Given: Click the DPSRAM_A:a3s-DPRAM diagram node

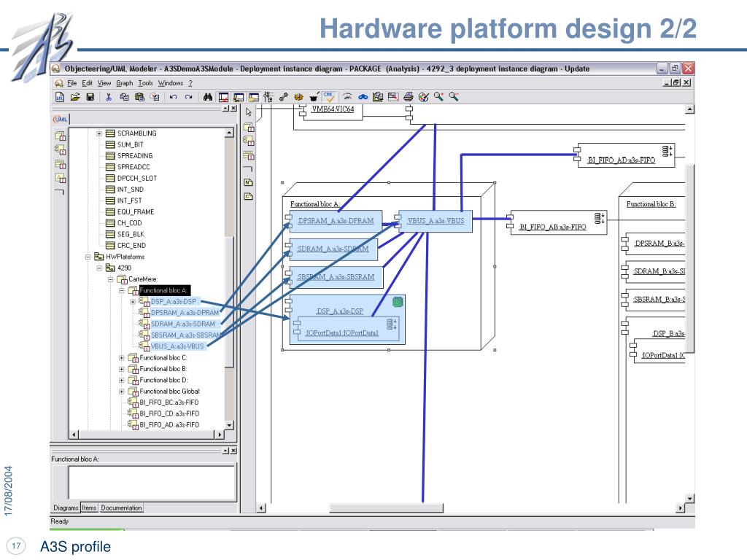Looking at the screenshot, I should [336, 221].
